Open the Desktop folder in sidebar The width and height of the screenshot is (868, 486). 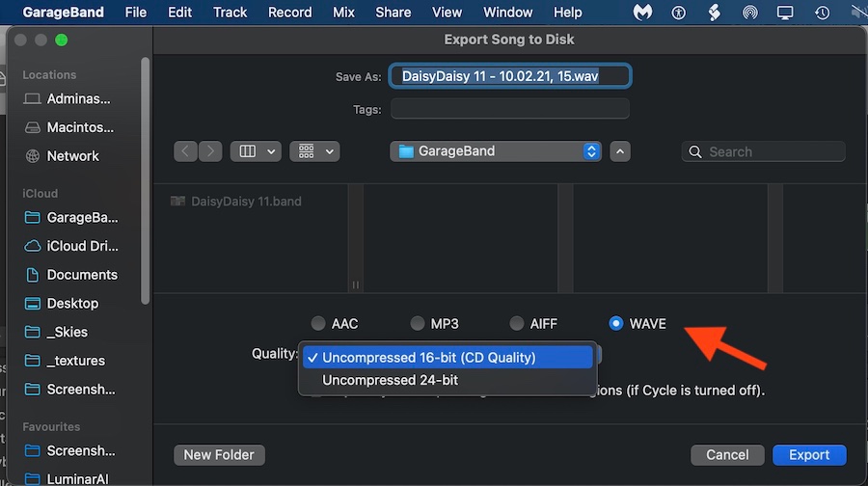[x=72, y=303]
